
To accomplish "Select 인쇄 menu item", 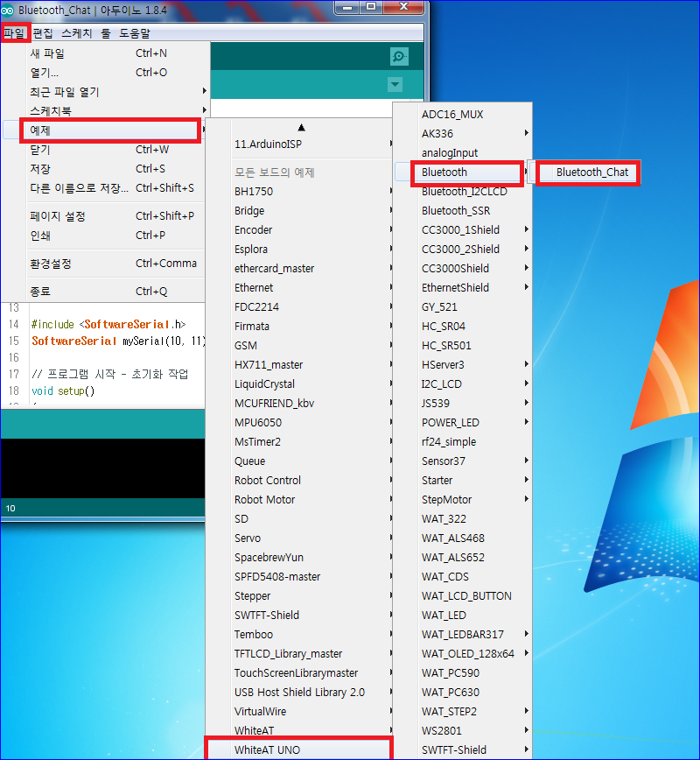I will click(x=105, y=236).
